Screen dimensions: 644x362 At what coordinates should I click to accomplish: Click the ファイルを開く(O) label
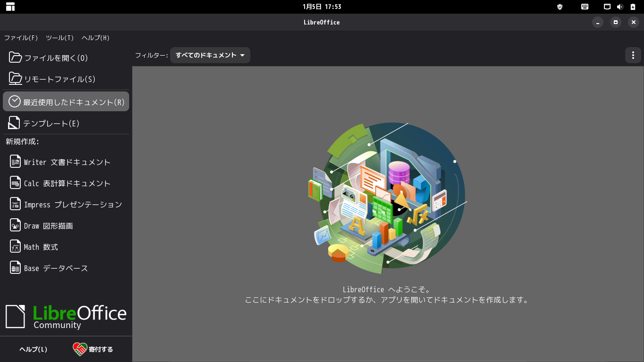(56, 58)
